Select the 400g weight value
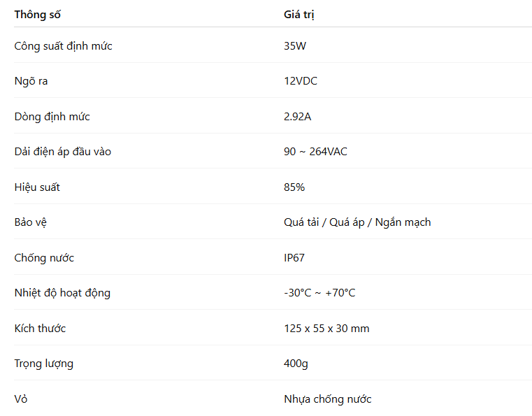The image size is (532, 416). (x=296, y=364)
